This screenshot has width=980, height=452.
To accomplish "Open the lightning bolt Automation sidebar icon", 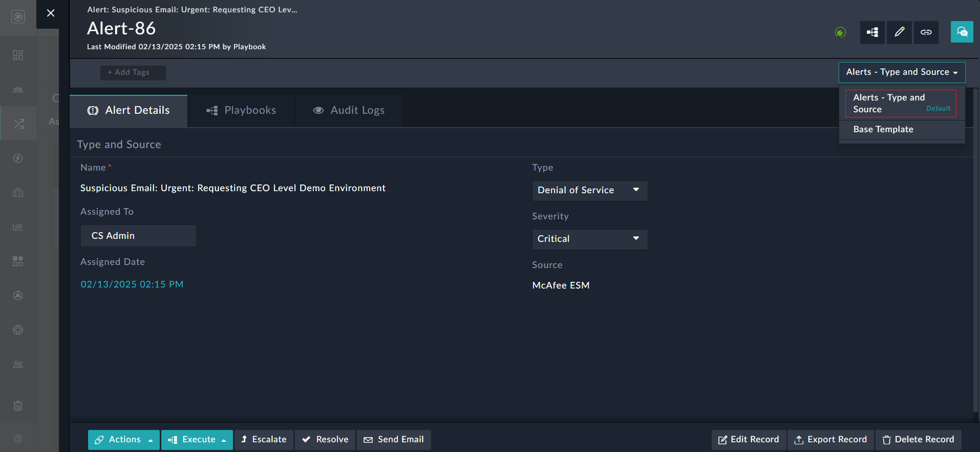I will [x=18, y=158].
